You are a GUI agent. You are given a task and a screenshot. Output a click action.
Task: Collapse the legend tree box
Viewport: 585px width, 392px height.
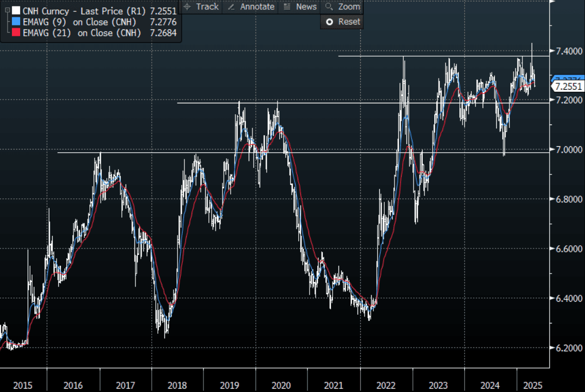point(5,10)
